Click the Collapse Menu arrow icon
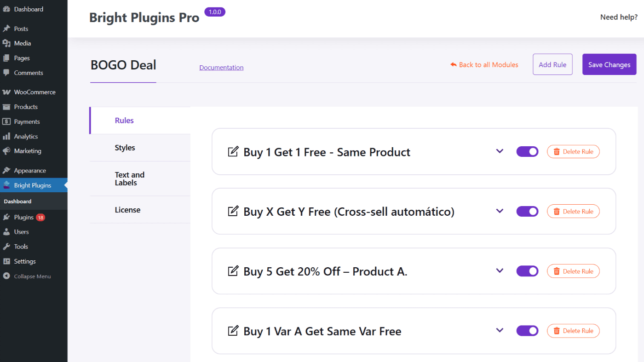The width and height of the screenshot is (644, 362). pyautogui.click(x=6, y=276)
